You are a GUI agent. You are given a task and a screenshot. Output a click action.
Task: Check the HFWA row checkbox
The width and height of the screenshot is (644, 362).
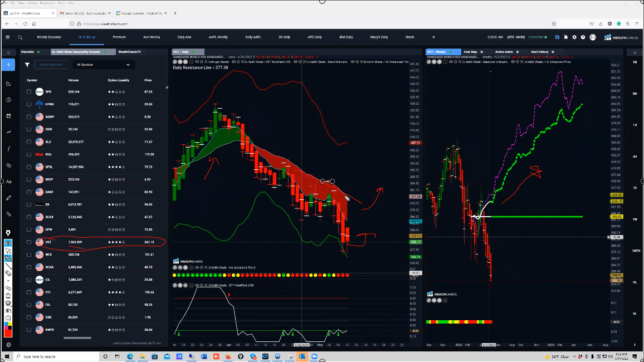click(29, 104)
